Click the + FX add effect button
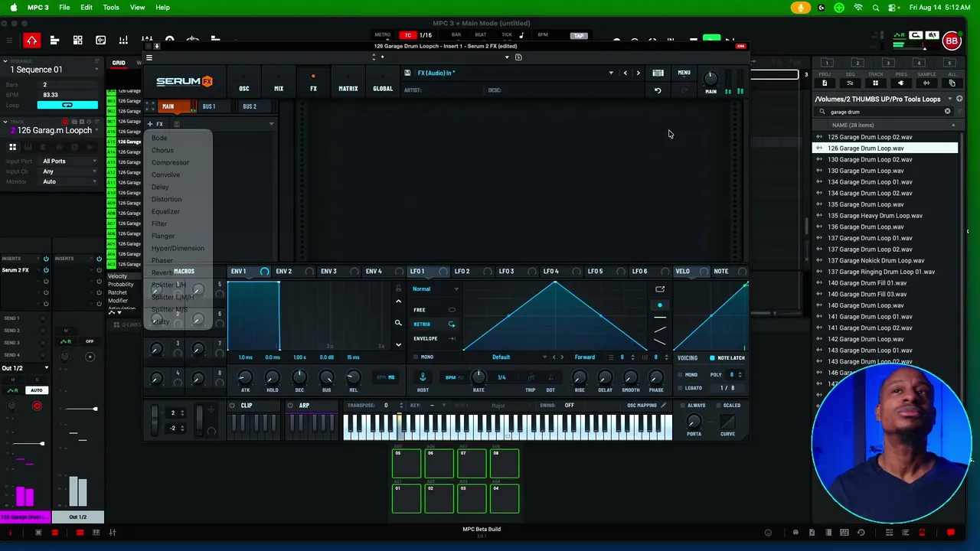This screenshot has width=980, height=551. 155,124
